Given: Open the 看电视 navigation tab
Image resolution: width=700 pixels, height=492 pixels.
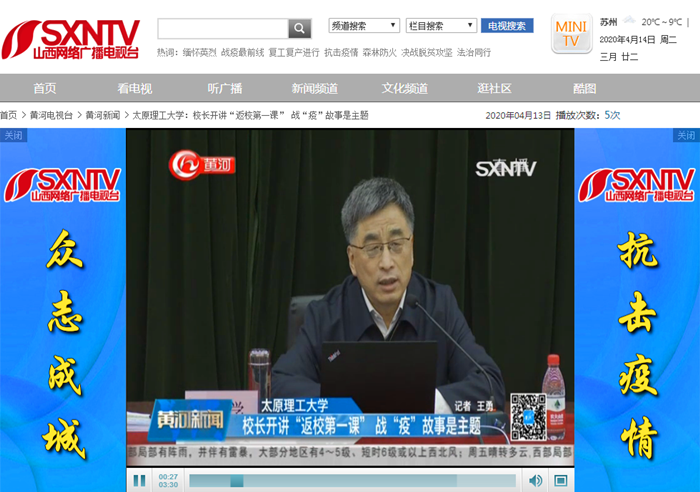Looking at the screenshot, I should point(135,88).
